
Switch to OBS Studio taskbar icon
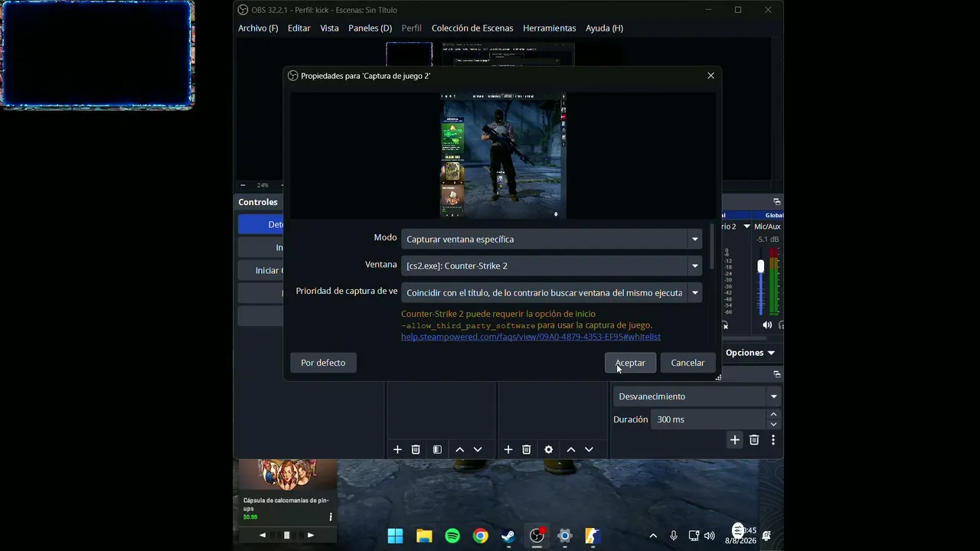point(537,536)
